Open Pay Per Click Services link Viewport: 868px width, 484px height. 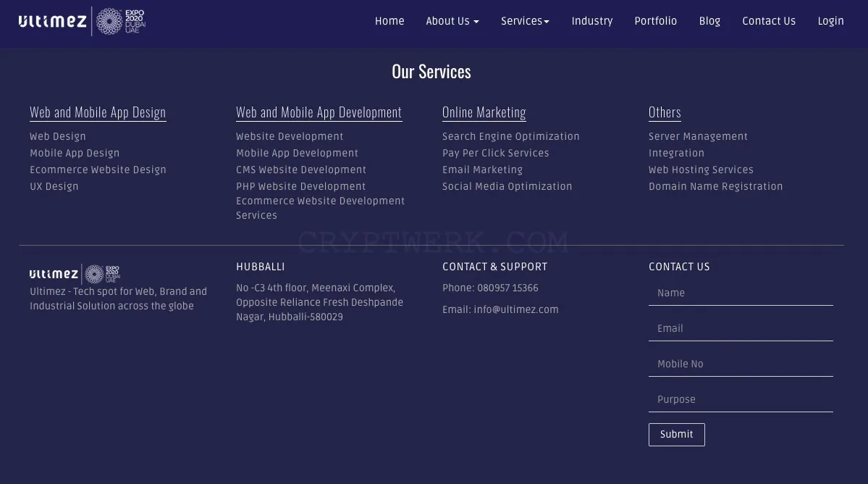[495, 153]
